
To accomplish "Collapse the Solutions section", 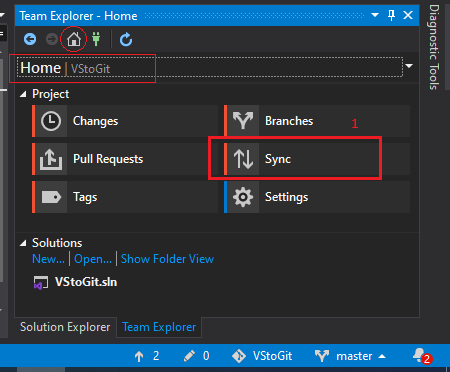I will coord(23,243).
